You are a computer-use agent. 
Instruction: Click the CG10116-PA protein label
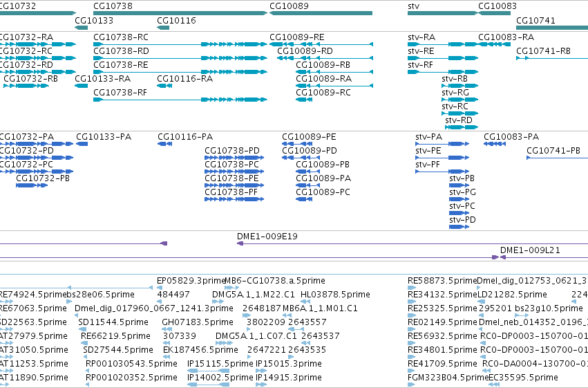tap(185, 137)
